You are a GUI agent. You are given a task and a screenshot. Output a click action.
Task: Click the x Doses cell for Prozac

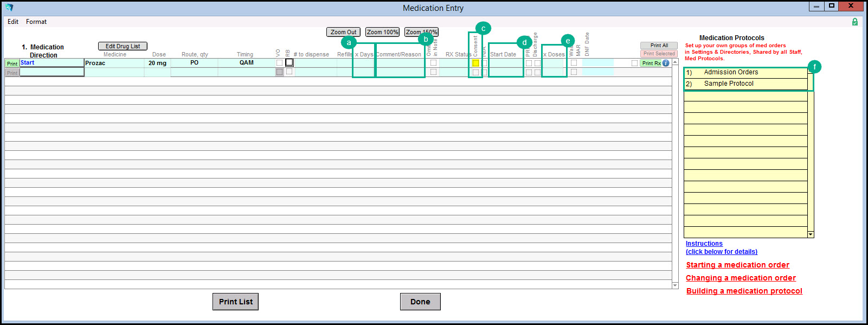554,63
